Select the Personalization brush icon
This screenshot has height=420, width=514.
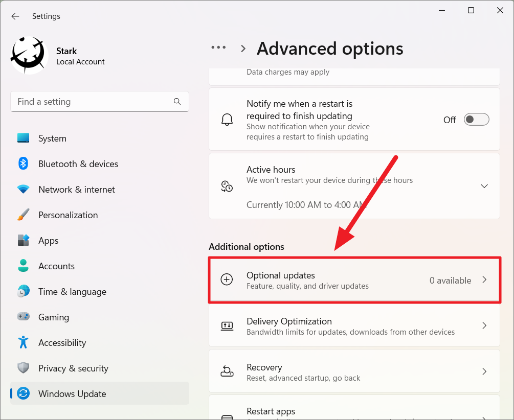pos(24,215)
